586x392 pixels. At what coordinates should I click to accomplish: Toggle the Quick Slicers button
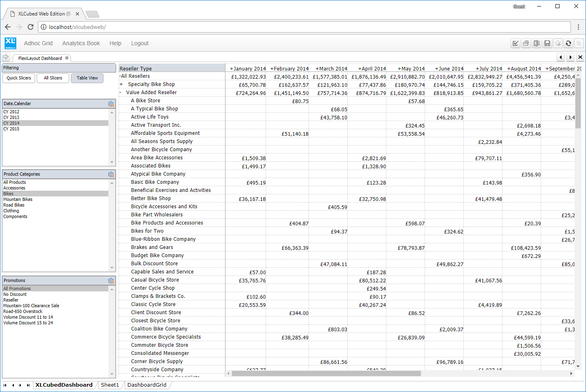pos(19,78)
